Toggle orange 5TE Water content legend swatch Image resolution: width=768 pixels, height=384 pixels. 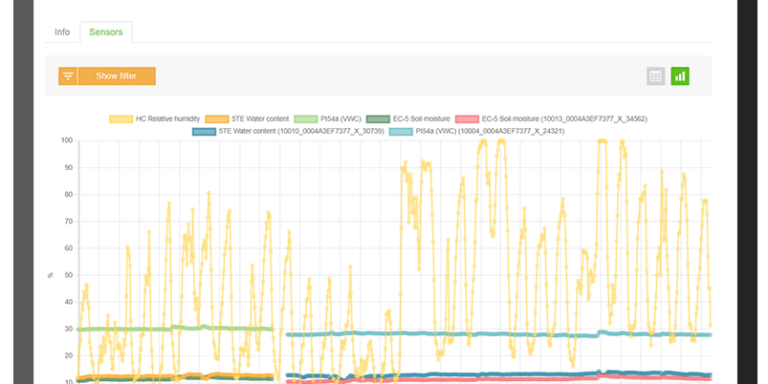pyautogui.click(x=217, y=119)
